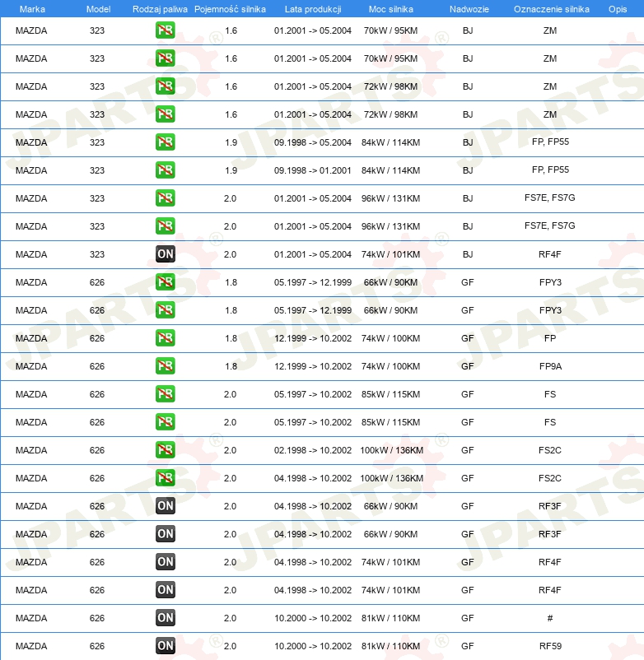This screenshot has height=660, width=644.
Task: Click MAZDA in the RF59 engine row
Action: [x=31, y=646]
